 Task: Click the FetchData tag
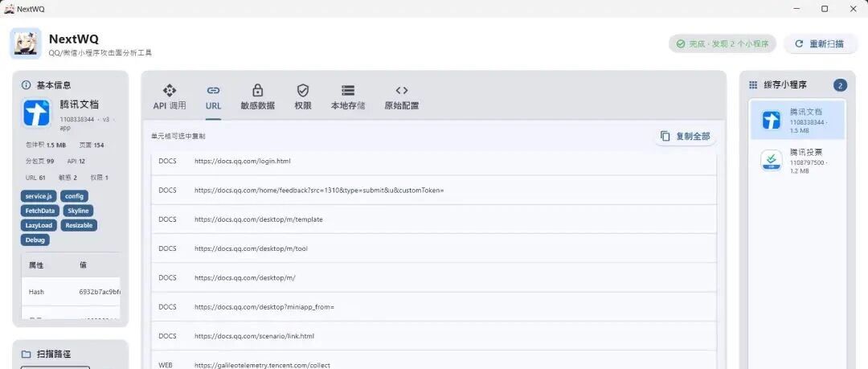[40, 211]
